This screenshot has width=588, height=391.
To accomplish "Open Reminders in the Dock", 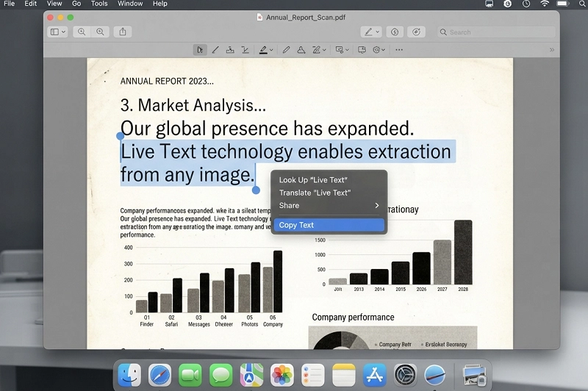I will coord(313,375).
